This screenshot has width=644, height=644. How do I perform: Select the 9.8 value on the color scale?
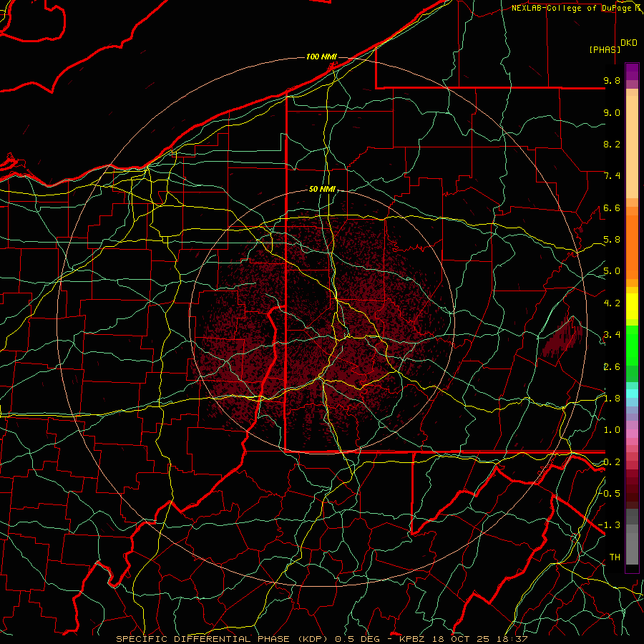click(612, 80)
